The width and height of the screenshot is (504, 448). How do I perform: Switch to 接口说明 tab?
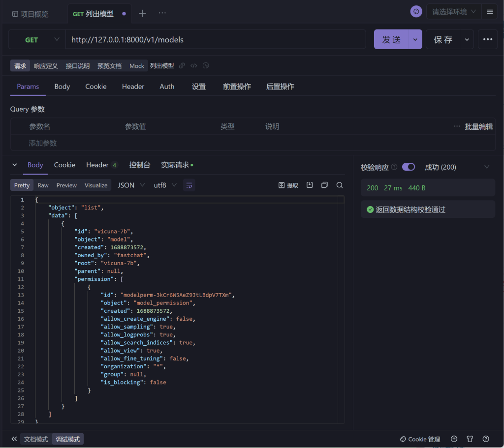(78, 66)
